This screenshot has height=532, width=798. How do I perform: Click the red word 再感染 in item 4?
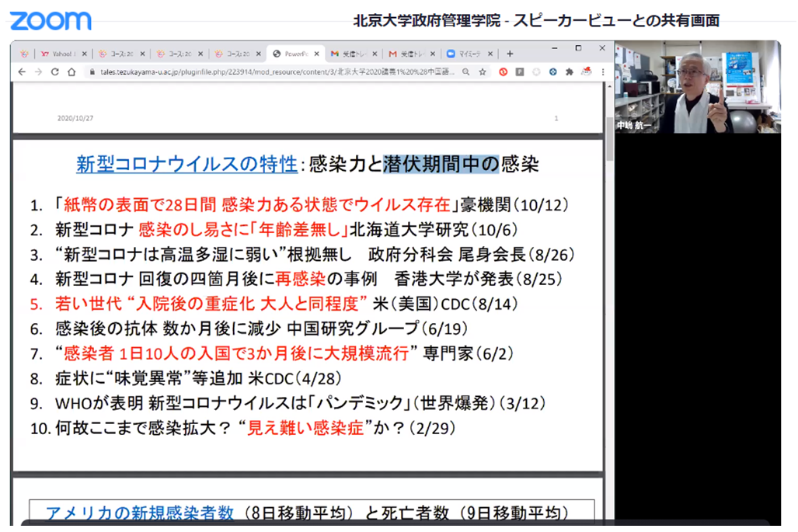pos(300,279)
